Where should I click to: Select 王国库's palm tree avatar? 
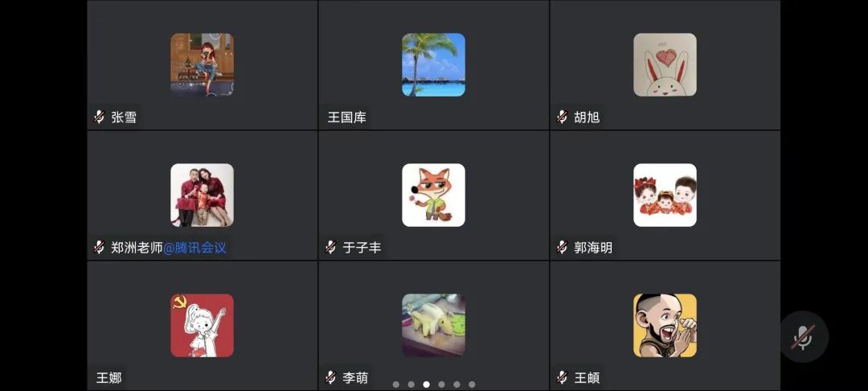[433, 65]
